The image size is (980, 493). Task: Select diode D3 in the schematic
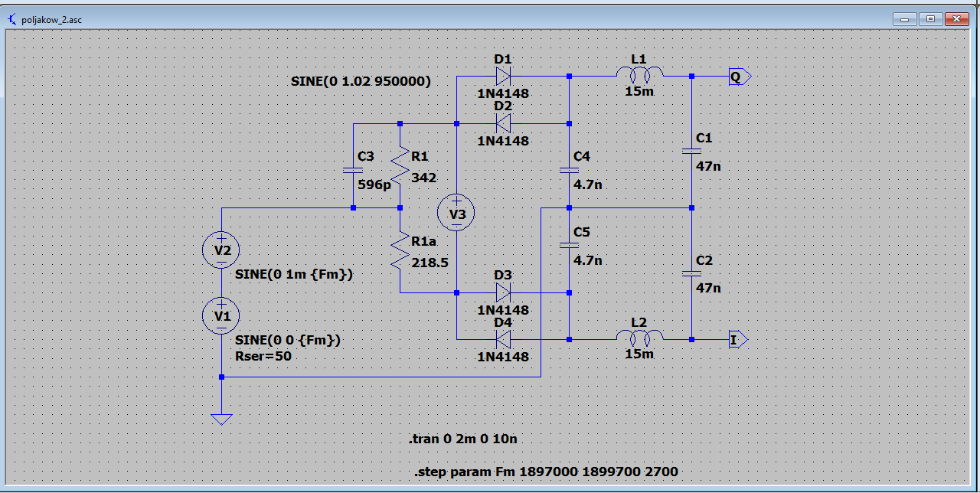tap(503, 292)
